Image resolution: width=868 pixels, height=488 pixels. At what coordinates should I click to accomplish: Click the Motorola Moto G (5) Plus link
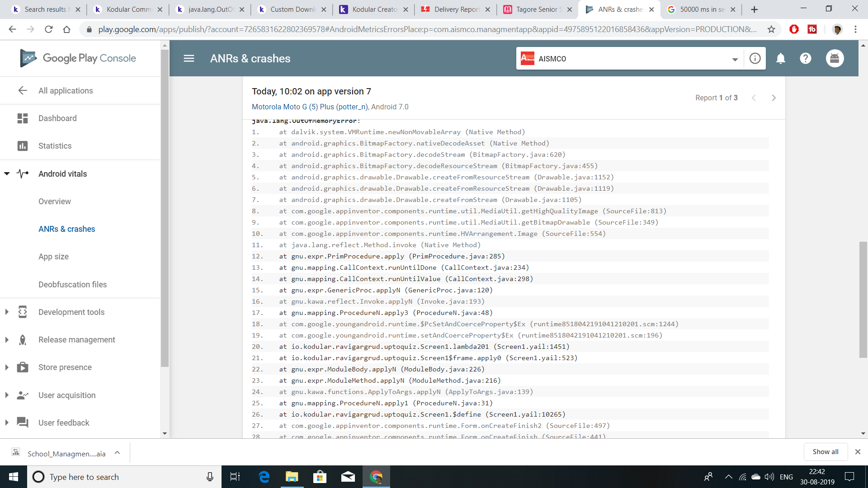[x=310, y=107]
